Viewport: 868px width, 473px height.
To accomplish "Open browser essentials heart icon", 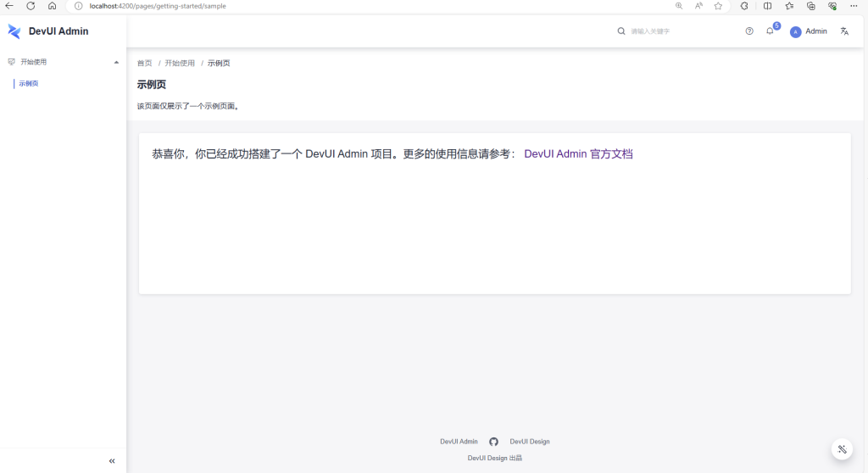I will 832,6.
